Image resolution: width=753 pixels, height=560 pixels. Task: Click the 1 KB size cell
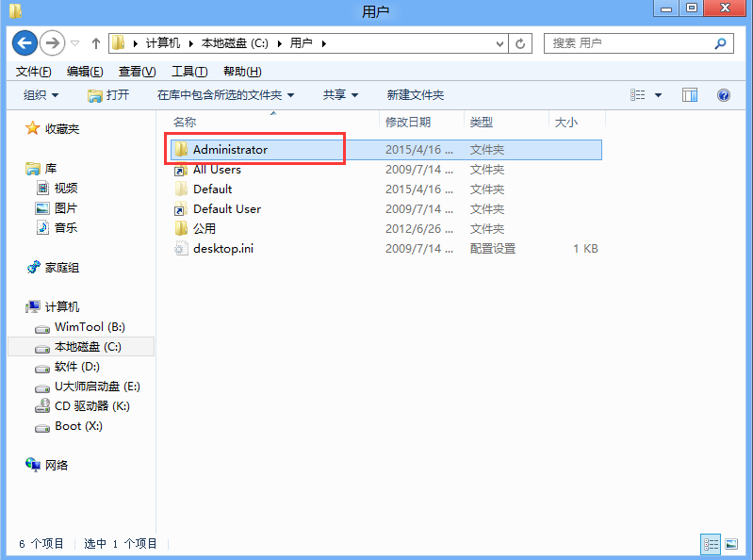point(585,248)
